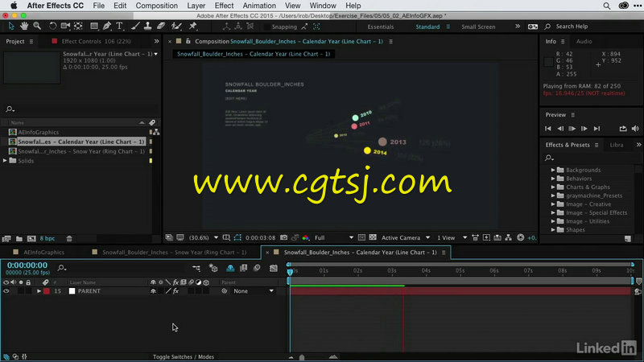Select the Puppet Pin tool
Image resolution: width=644 pixels, height=362 pixels.
click(x=192, y=27)
